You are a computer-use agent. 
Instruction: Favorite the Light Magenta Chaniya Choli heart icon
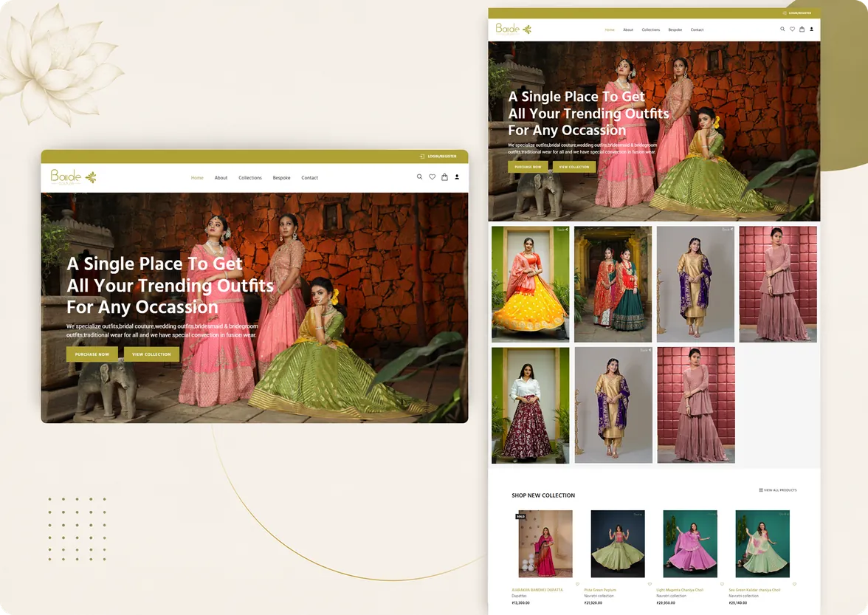tap(722, 584)
